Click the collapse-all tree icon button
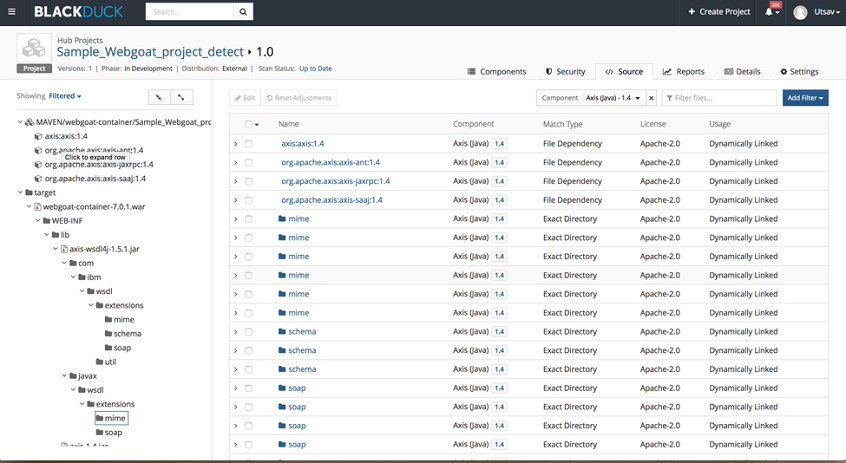The height and width of the screenshot is (463, 846). (x=181, y=97)
